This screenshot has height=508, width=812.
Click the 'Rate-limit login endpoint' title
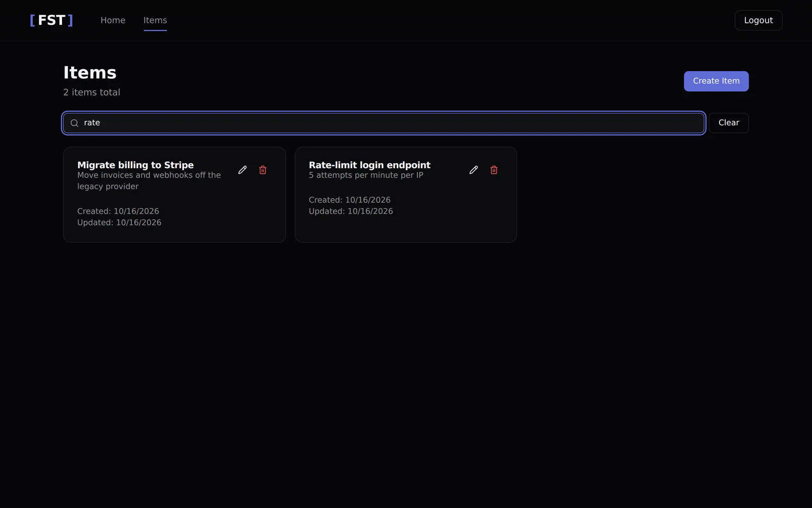tap(369, 165)
